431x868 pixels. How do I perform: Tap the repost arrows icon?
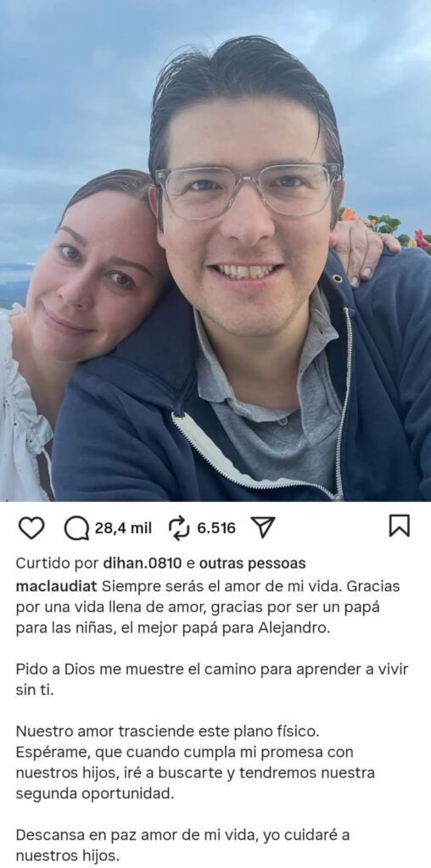[x=180, y=528]
